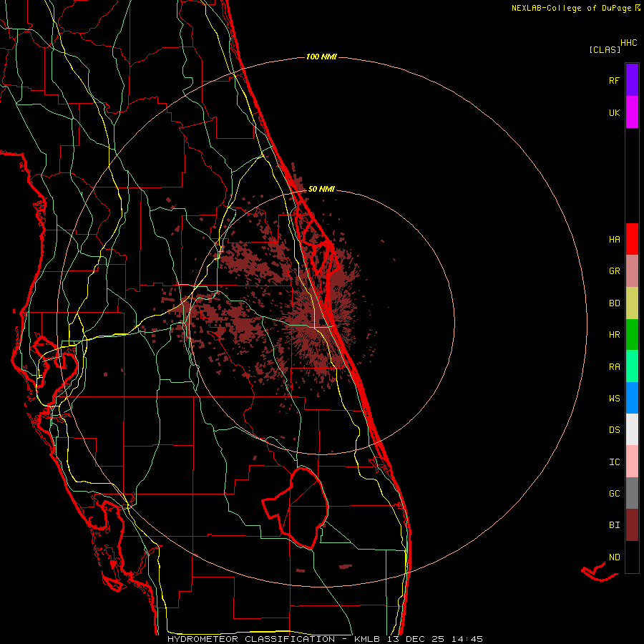Click the KMLB radar site identifier
Viewport: 644px width, 644px height.
click(x=367, y=639)
